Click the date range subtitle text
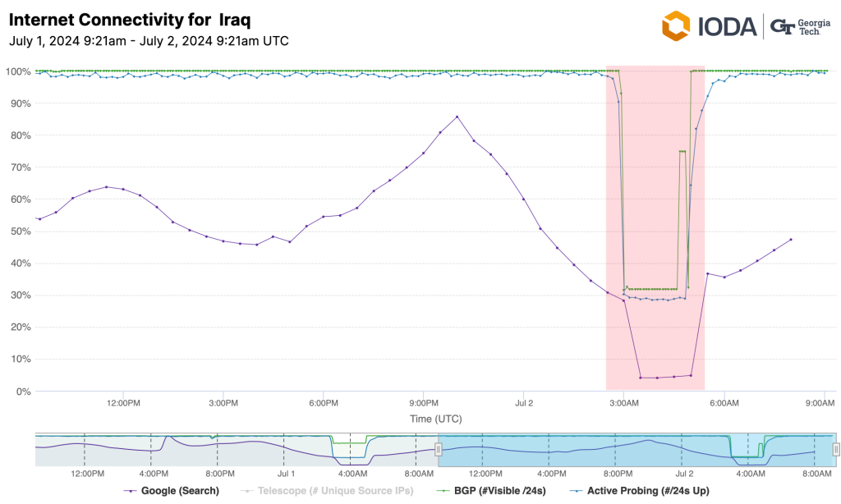 (149, 40)
